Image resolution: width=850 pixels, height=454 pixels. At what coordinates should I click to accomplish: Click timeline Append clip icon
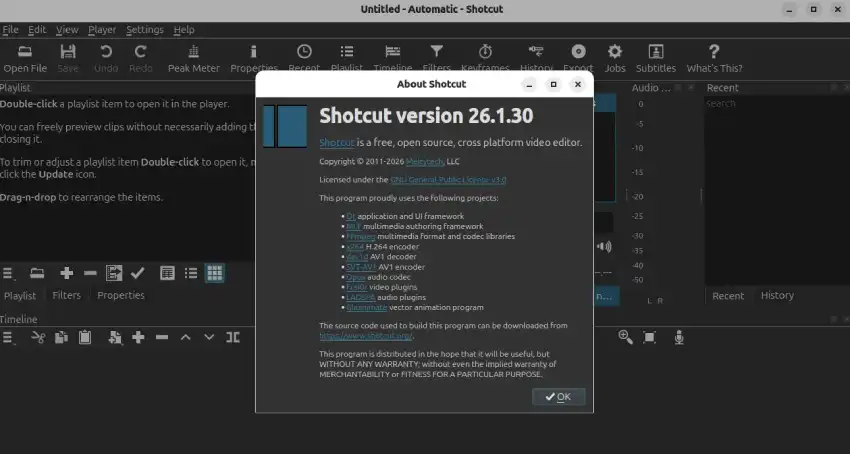(115, 337)
